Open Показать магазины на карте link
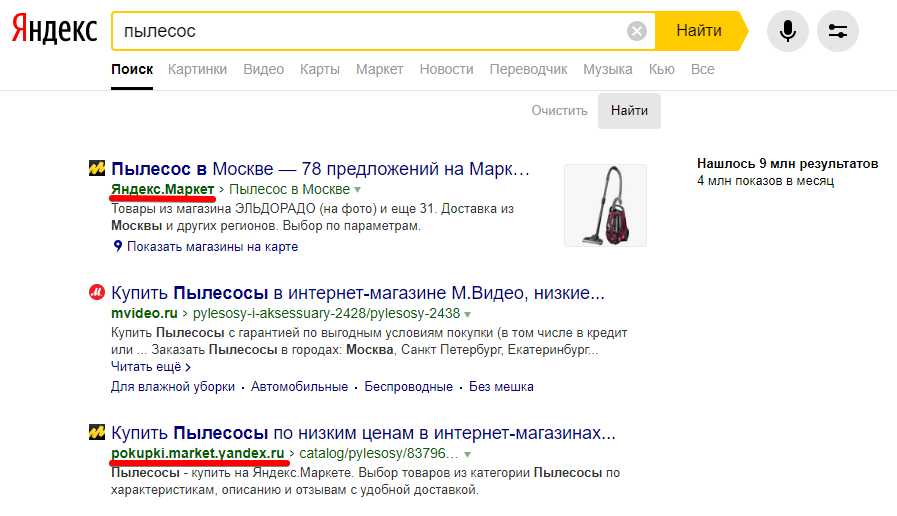 (x=212, y=247)
